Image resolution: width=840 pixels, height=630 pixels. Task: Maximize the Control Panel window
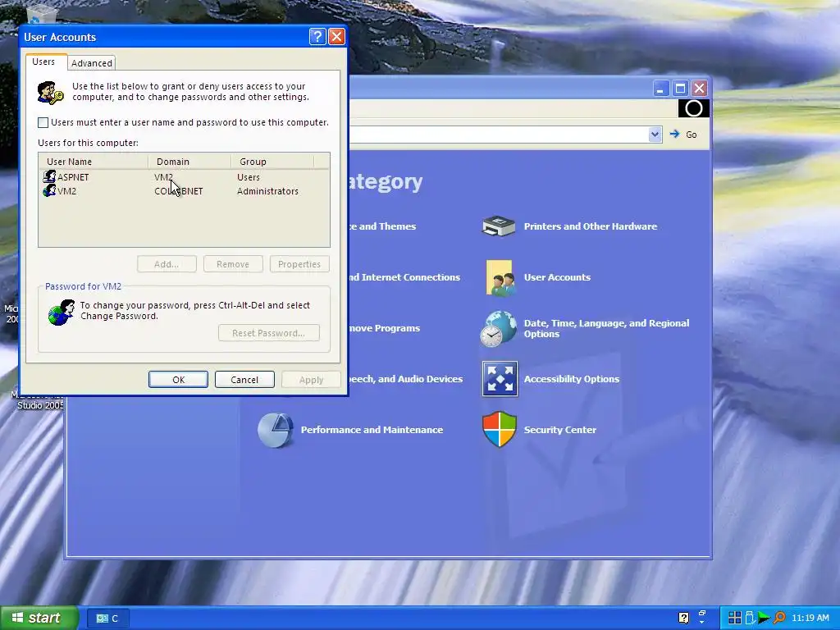680,89
